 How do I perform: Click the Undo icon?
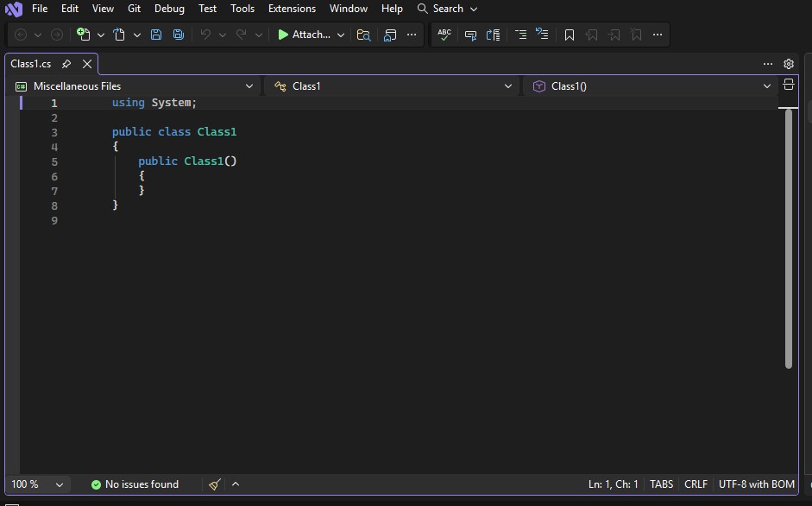[x=206, y=35]
